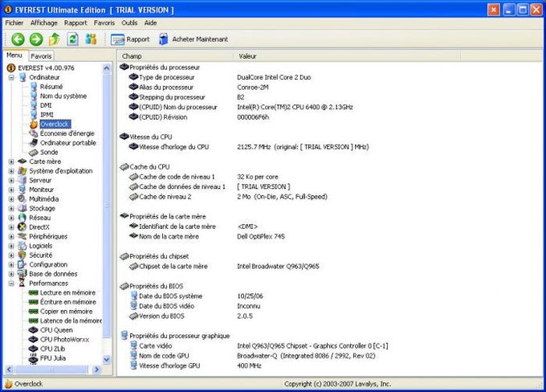Screen dimensions: 546x392
Task: Go forward with the green right arrow
Action: tap(36, 39)
